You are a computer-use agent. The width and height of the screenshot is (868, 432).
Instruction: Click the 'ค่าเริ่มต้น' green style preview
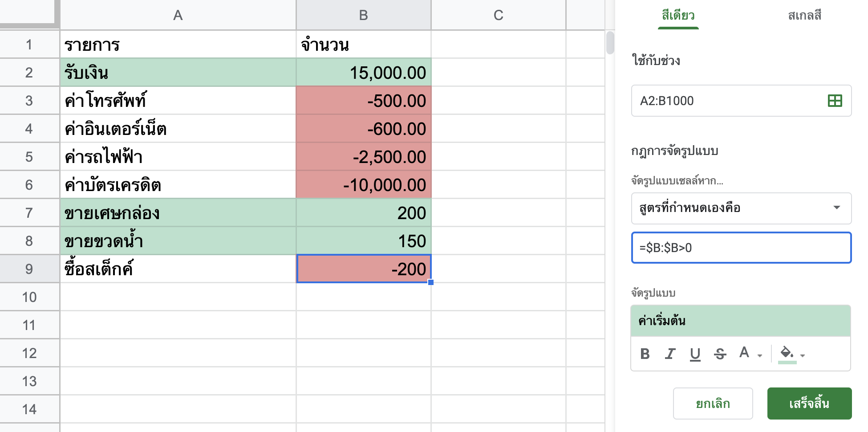click(741, 321)
